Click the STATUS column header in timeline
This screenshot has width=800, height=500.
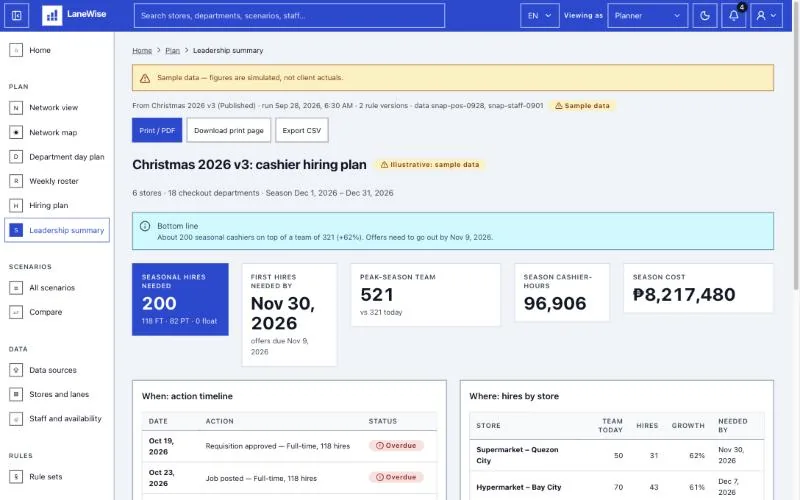pyautogui.click(x=383, y=421)
